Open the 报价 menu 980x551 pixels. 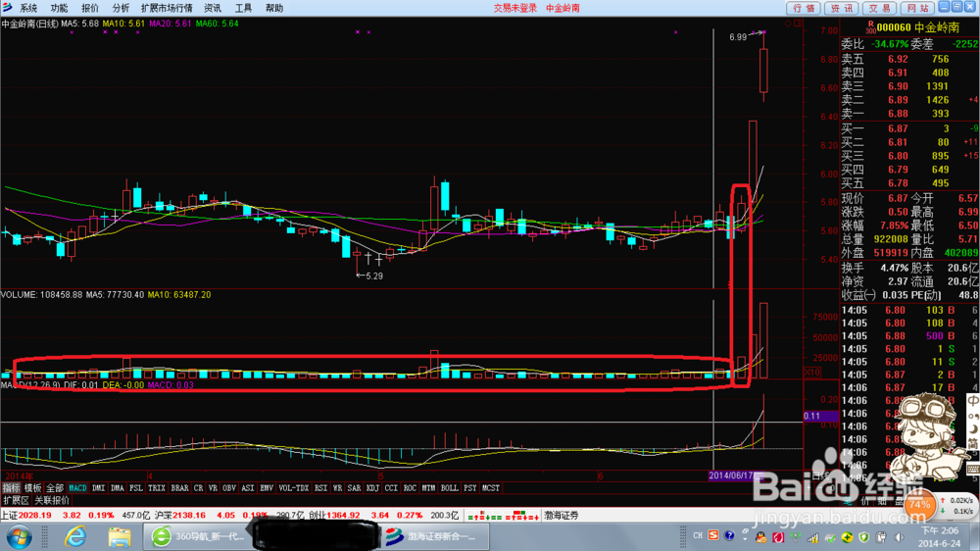(90, 8)
